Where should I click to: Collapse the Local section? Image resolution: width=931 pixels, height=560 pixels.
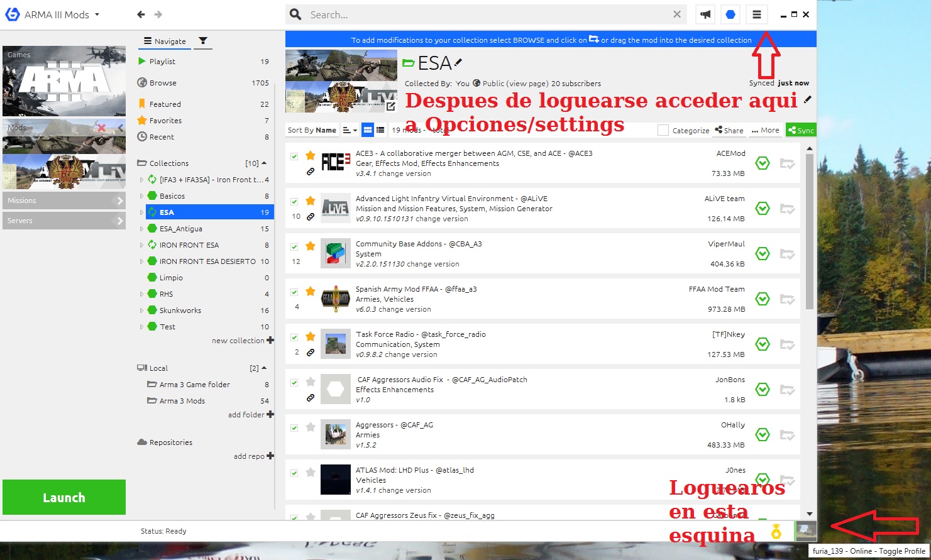click(x=264, y=368)
